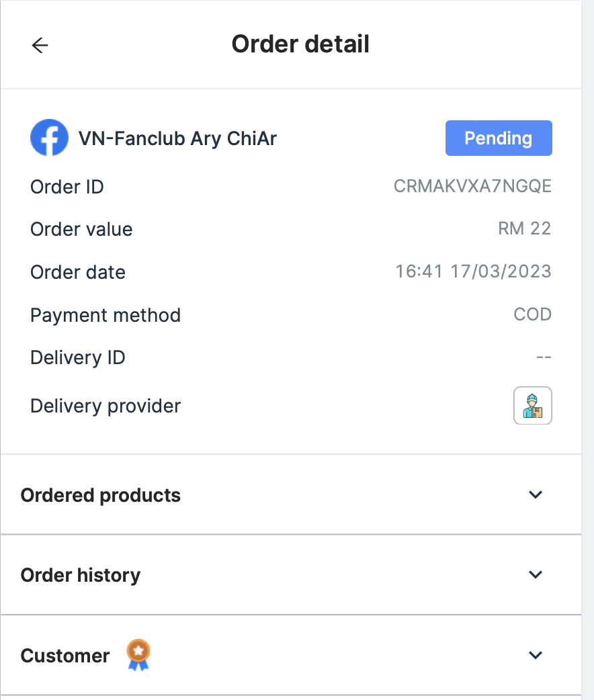
Task: Open the Customer section title
Action: pyautogui.click(x=65, y=656)
